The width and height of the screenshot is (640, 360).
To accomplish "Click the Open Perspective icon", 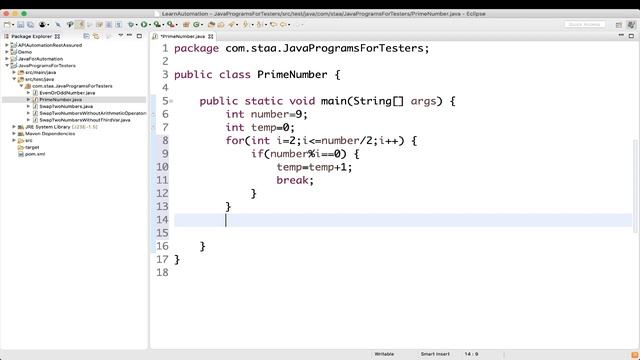I will (x=619, y=24).
